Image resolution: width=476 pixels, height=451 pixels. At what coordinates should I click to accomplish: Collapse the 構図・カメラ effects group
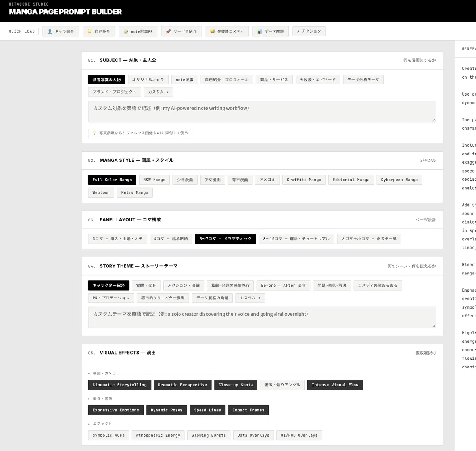coord(102,374)
